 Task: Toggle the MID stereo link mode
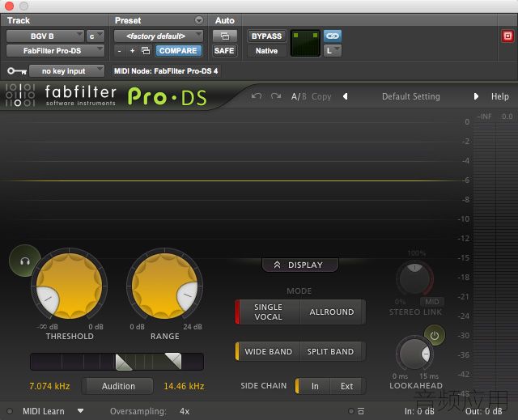431,302
